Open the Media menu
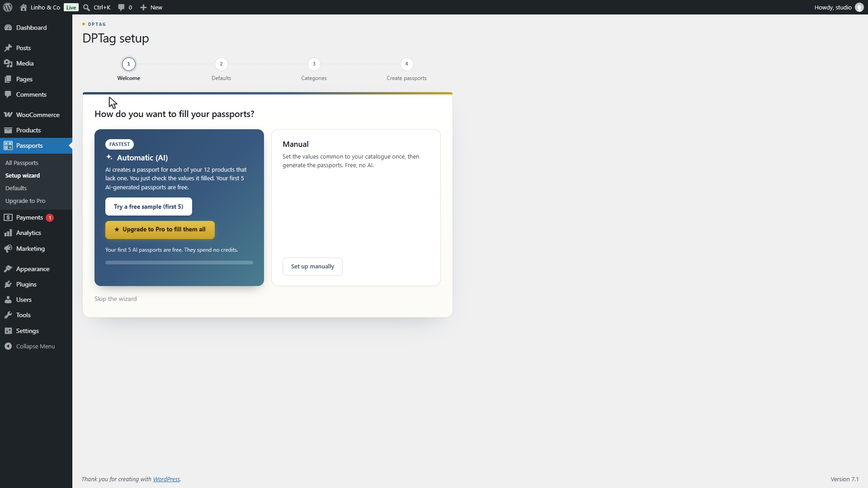This screenshot has height=488, width=868. tap(36, 63)
